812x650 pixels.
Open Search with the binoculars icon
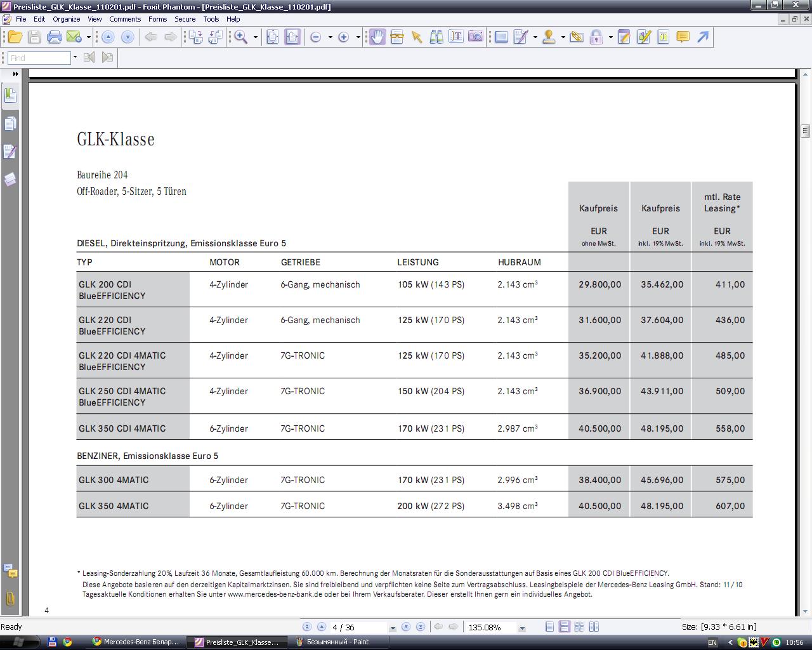pyautogui.click(x=436, y=37)
